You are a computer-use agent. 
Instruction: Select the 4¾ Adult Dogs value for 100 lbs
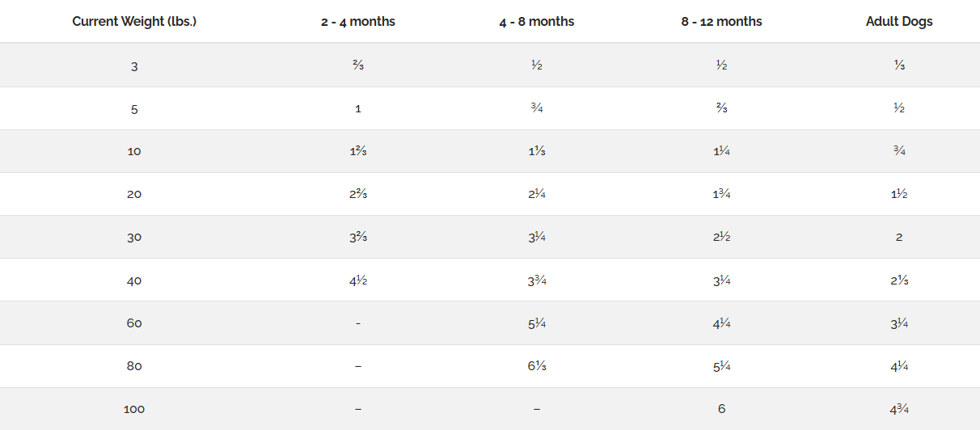click(x=899, y=409)
